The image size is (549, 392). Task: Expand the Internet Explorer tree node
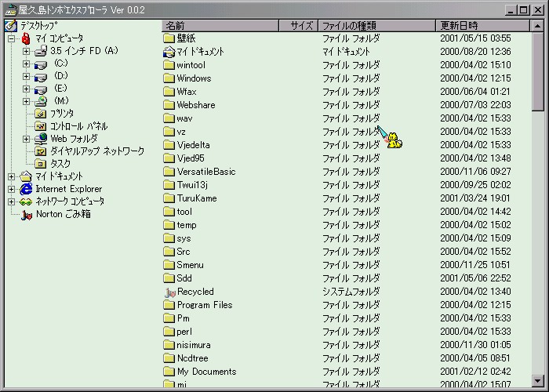[12, 190]
